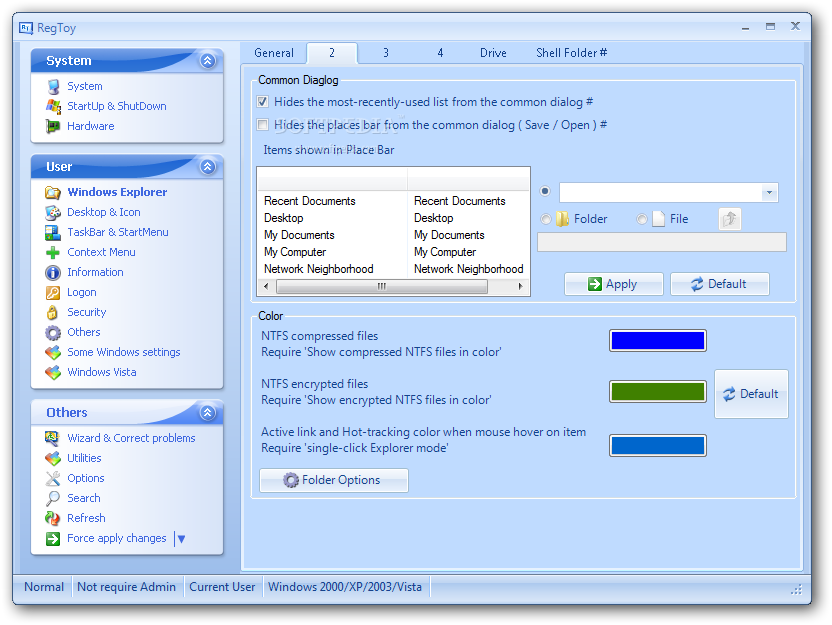The width and height of the screenshot is (832, 625).
Task: Click the disabled path field below Folder
Action: [x=662, y=242]
